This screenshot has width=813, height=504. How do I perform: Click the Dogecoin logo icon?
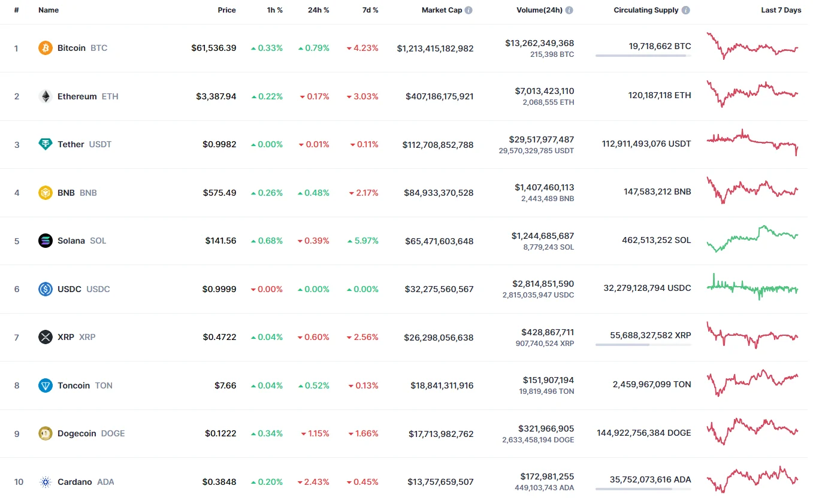pos(46,433)
